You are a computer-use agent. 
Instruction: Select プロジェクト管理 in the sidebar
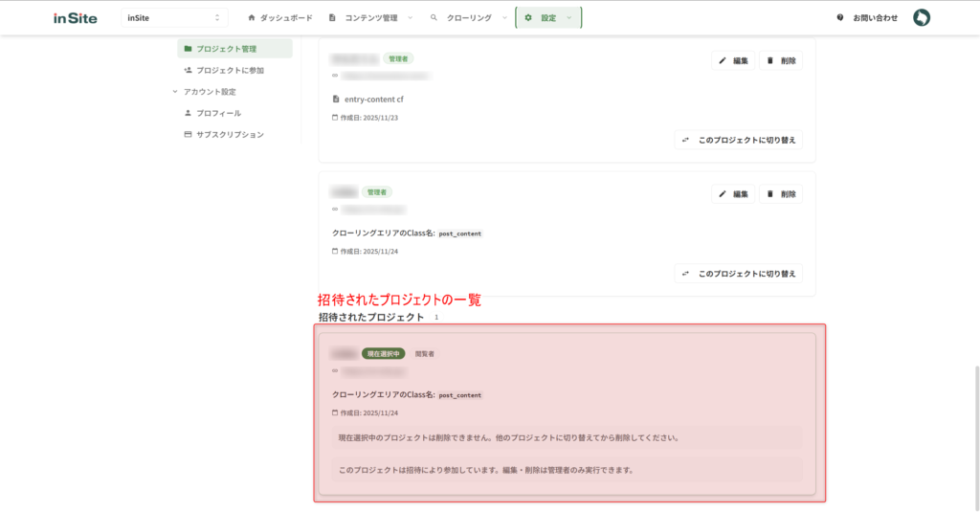coord(235,48)
